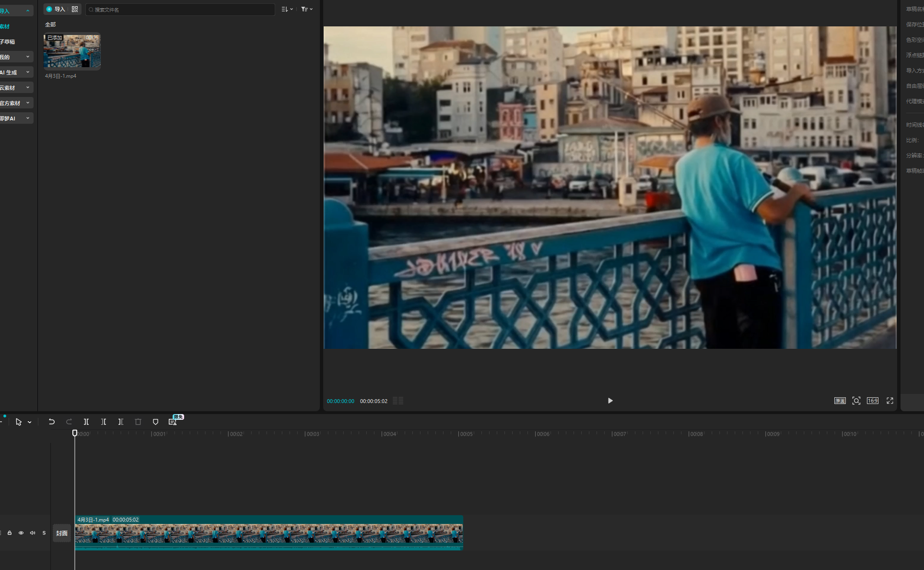Click the 封面 cover button on track
The height and width of the screenshot is (570, 924).
61,533
